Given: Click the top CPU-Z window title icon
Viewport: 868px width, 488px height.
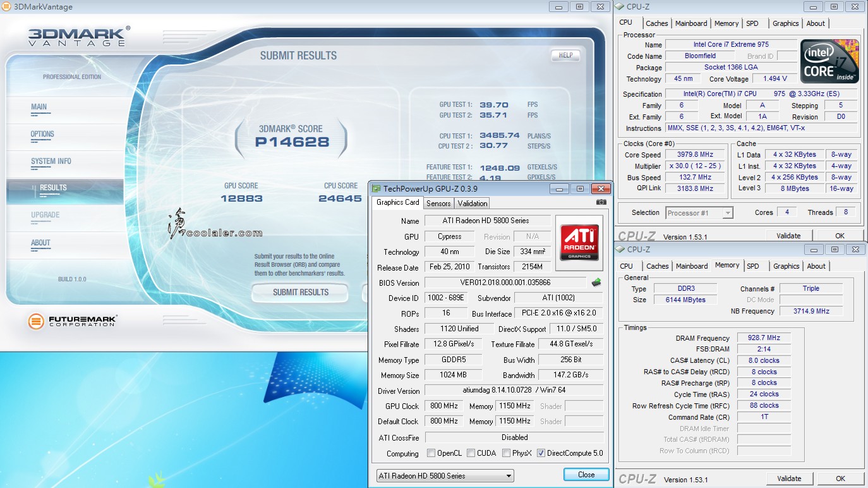Looking at the screenshot, I should (x=620, y=7).
